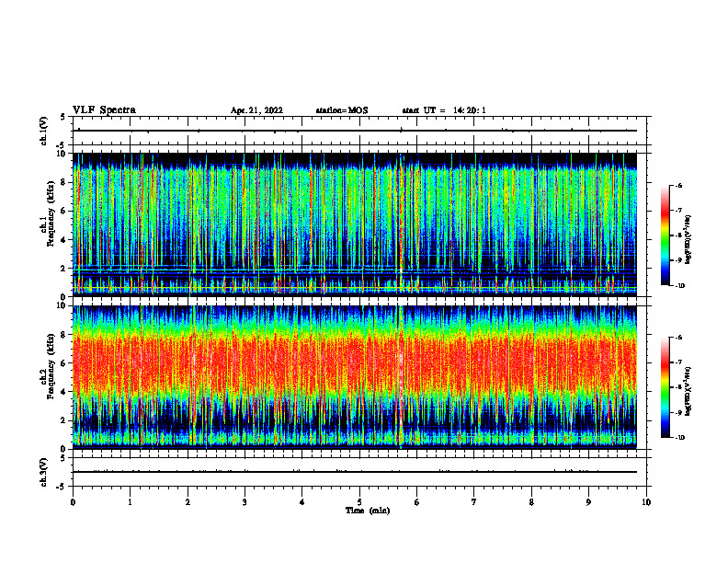Click time axis tick label "1"
Viewport: 728px width, 563px height.
131,502
